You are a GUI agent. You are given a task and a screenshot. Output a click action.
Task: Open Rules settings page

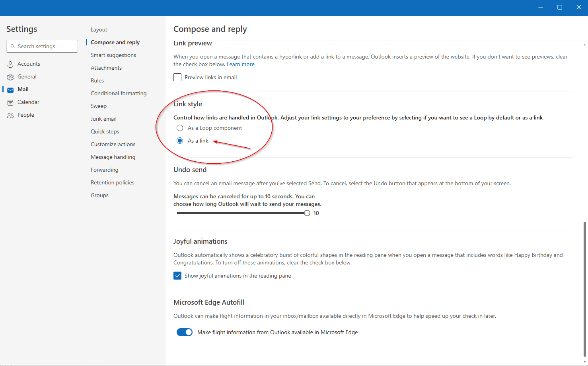pos(97,80)
